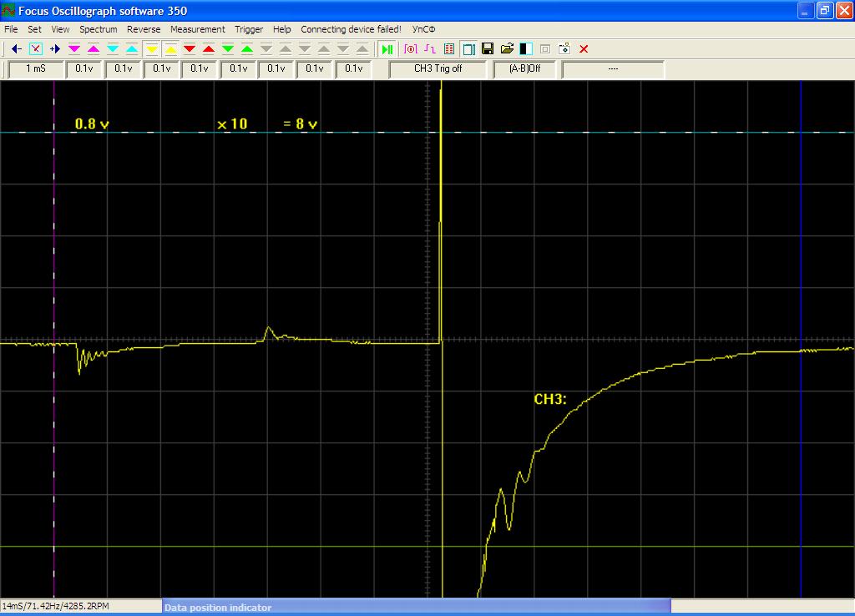
Task: Click the CH3 Trig off button
Action: pos(438,69)
